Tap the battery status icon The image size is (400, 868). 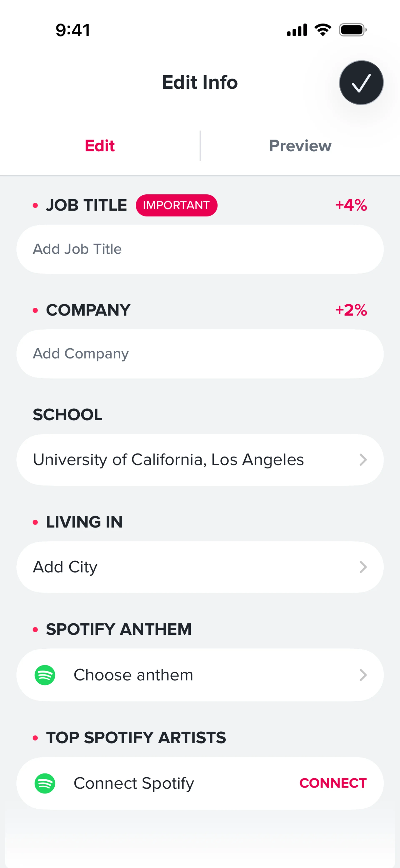point(352,30)
